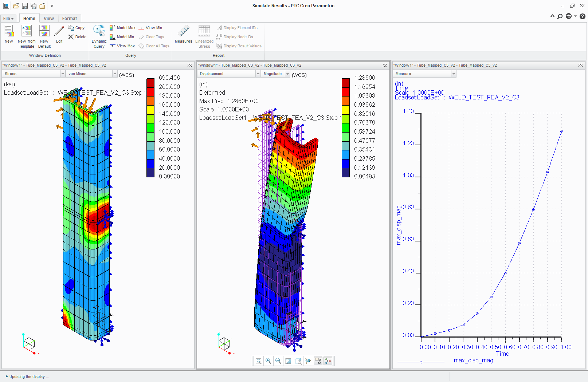
Task: Show the Model Max location
Action: click(122, 28)
